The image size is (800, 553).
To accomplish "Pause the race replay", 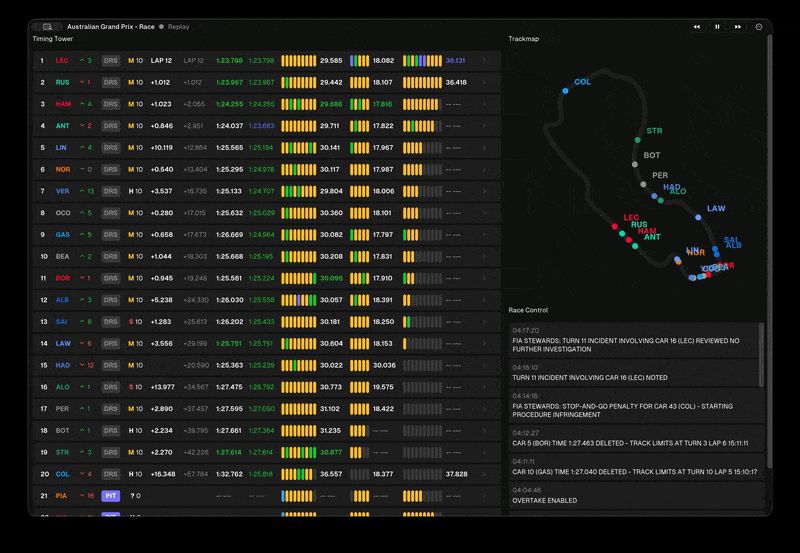I will (717, 27).
